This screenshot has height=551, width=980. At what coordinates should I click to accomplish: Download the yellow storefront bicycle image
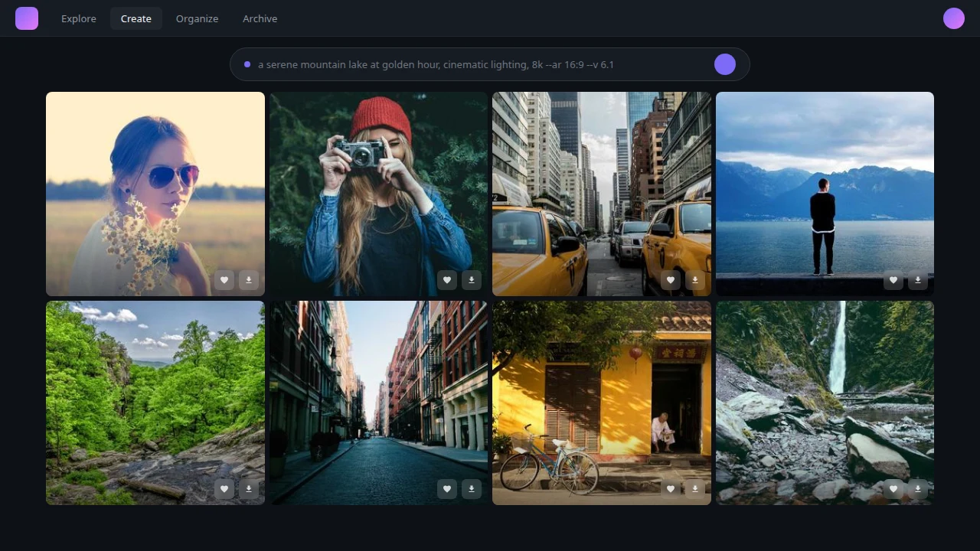coord(695,488)
